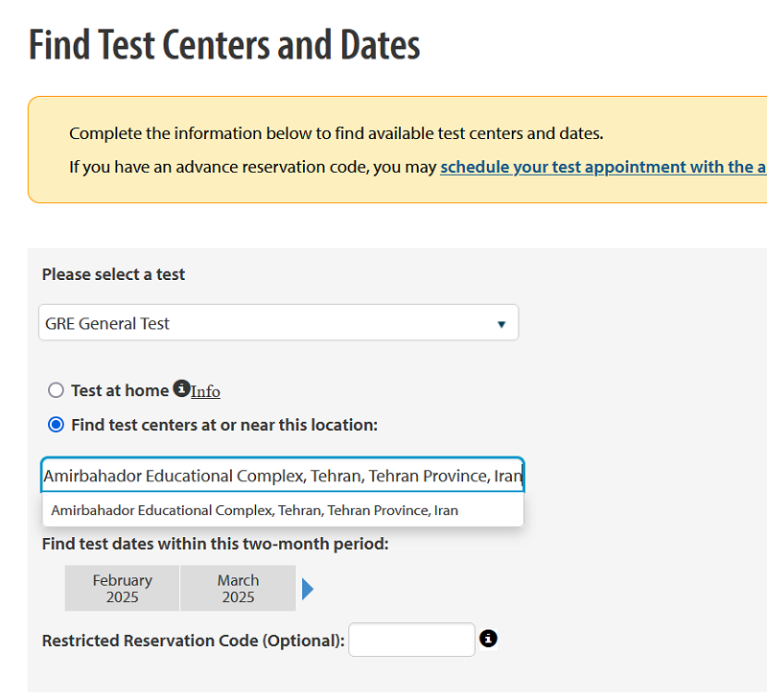Click the Please select a test label
Viewport: 767px width, 700px height.
(113, 274)
